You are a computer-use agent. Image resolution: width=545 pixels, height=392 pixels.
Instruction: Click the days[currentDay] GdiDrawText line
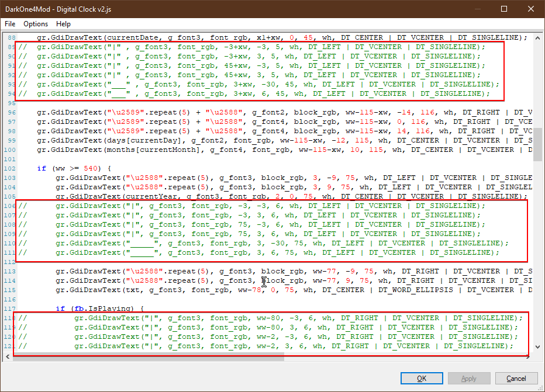pyautogui.click(x=234, y=140)
